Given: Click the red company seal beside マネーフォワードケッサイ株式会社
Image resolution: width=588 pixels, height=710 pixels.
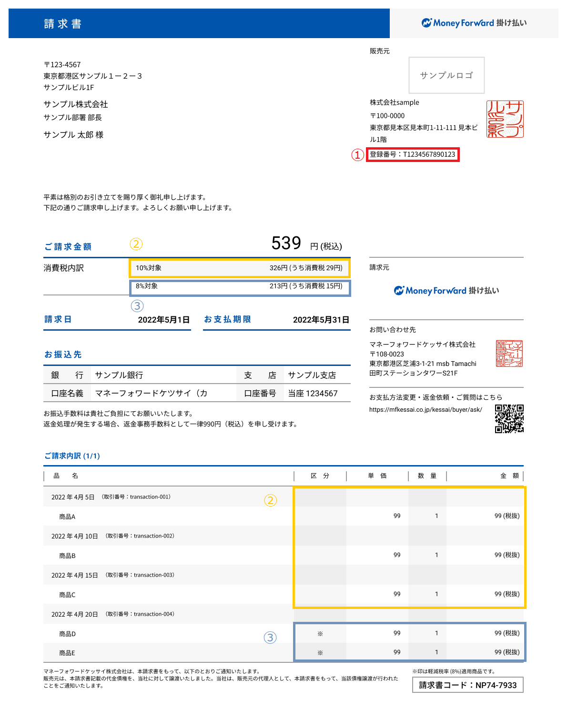Looking at the screenshot, I should tap(509, 354).
